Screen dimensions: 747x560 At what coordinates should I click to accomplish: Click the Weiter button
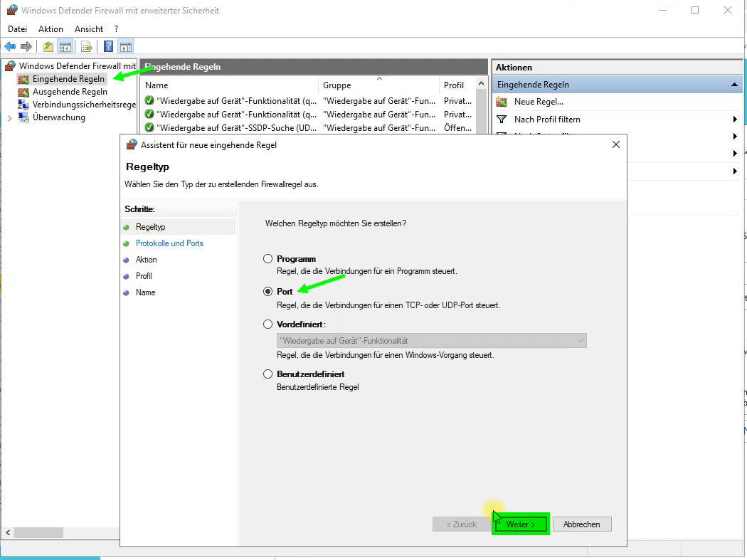(520, 524)
